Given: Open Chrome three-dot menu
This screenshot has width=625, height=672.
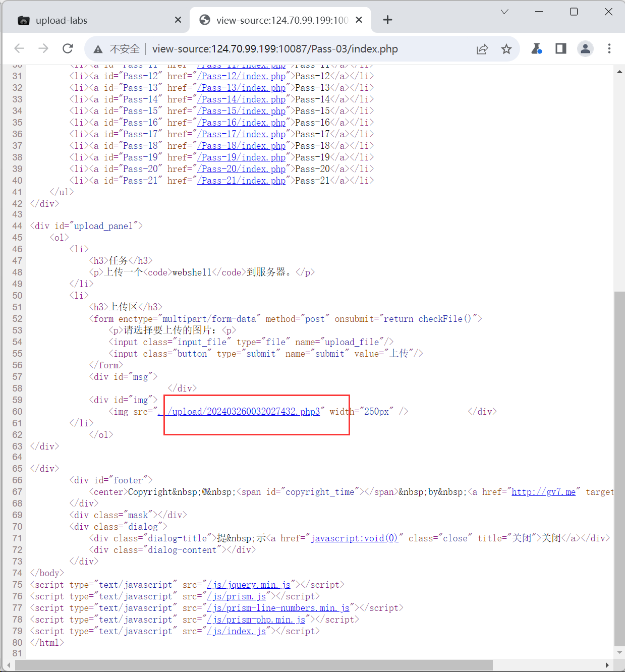Looking at the screenshot, I should [x=609, y=48].
